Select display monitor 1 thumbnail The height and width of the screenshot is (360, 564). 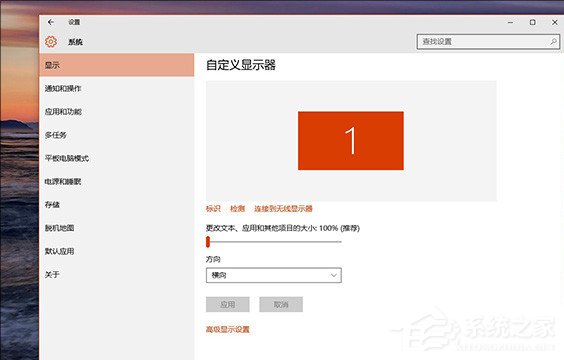pyautogui.click(x=351, y=141)
